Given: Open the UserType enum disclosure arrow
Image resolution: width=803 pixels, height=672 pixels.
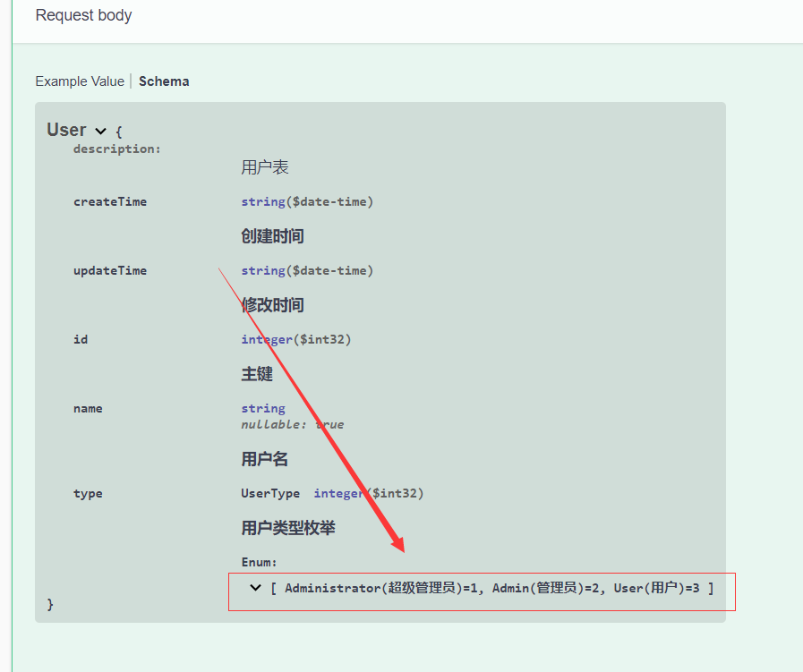Looking at the screenshot, I should click(255, 588).
